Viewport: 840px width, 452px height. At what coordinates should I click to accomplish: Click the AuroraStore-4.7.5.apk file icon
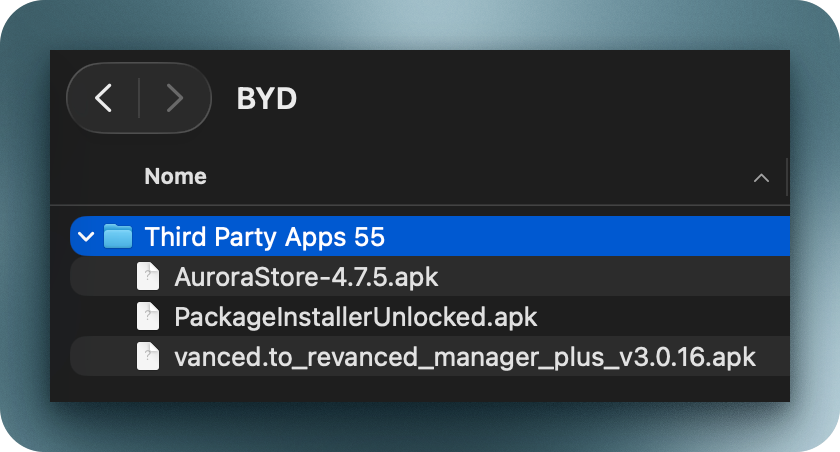(148, 277)
